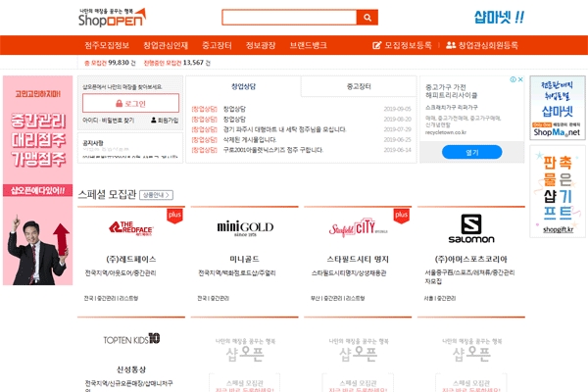Viewport: 588px width, 392px height.
Task: Open (주)아머스포츠코리아 listing title
Action: click(471, 259)
